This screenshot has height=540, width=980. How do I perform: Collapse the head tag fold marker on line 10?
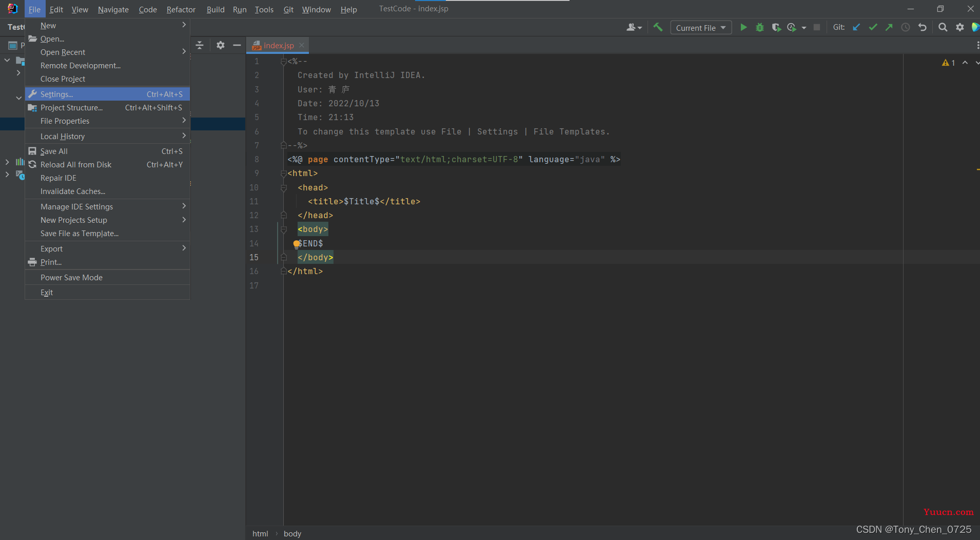(x=284, y=188)
